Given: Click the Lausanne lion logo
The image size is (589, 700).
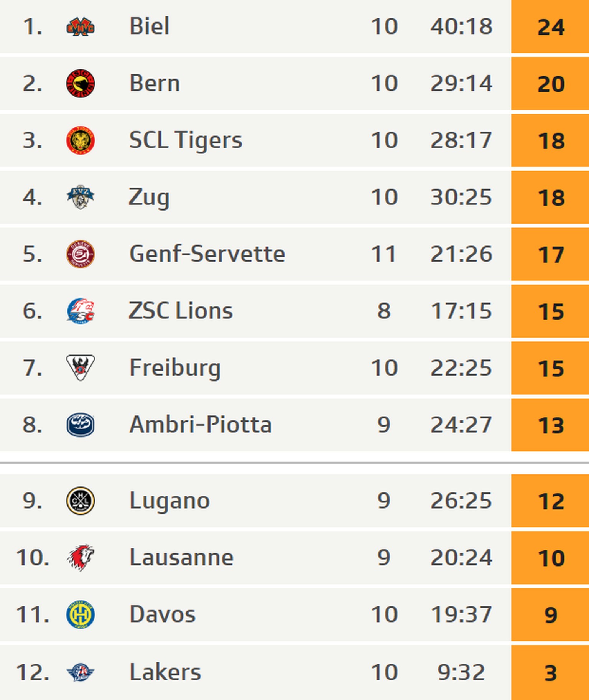Looking at the screenshot, I should tap(81, 557).
